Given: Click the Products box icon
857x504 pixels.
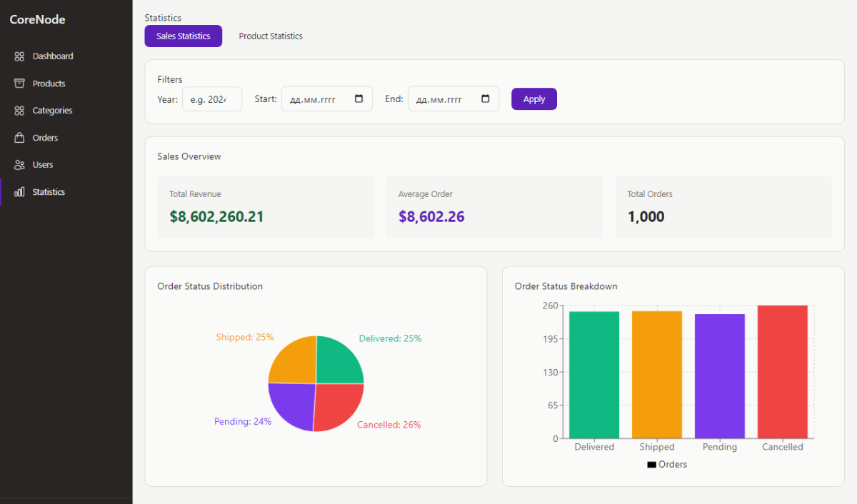Looking at the screenshot, I should pyautogui.click(x=19, y=84).
